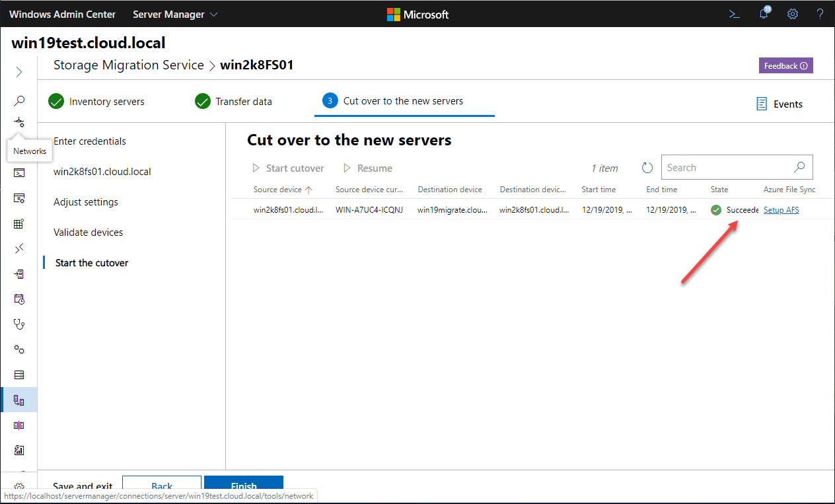Sort by the Azure File Sync column
The height and width of the screenshot is (504, 835).
coord(789,190)
